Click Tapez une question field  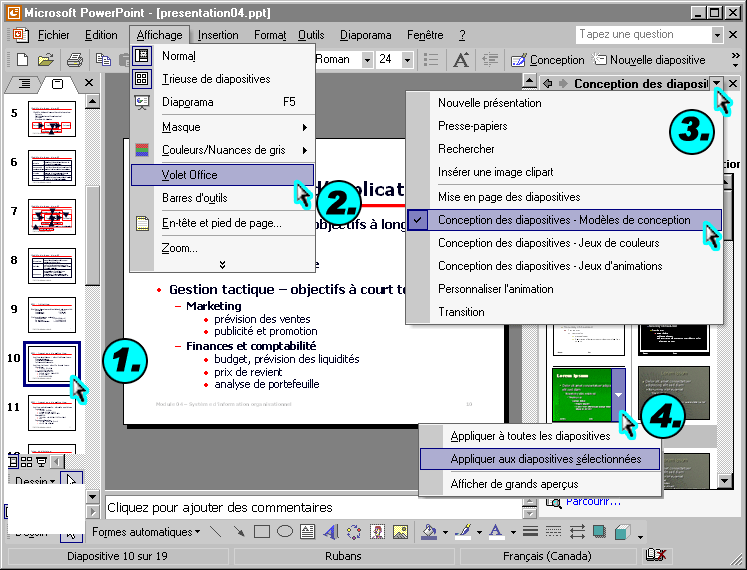point(644,34)
